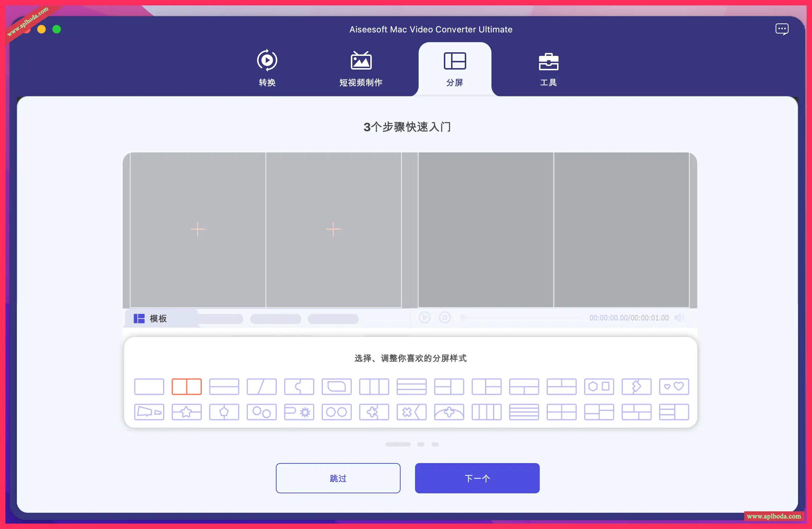
Task: Choose the star center template
Action: (186, 412)
